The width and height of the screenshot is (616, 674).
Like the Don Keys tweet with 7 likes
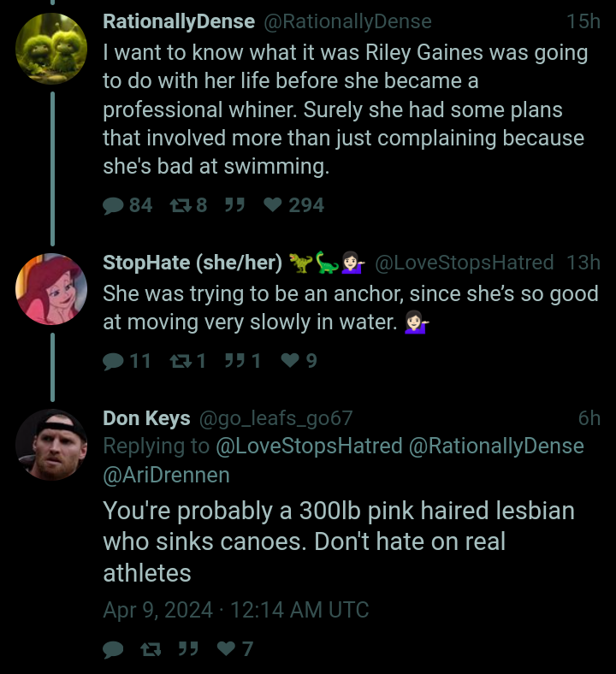pos(226,648)
